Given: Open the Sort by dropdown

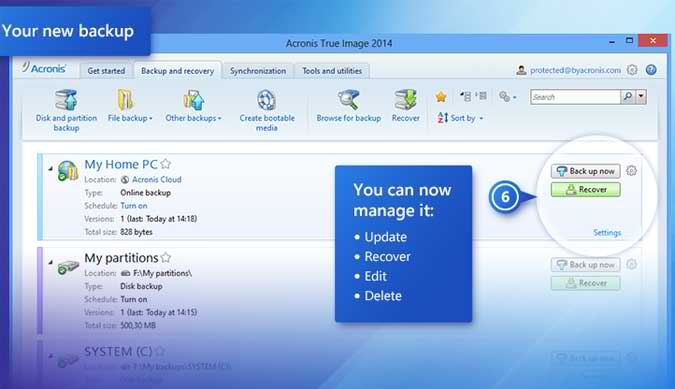Looking at the screenshot, I should [467, 118].
